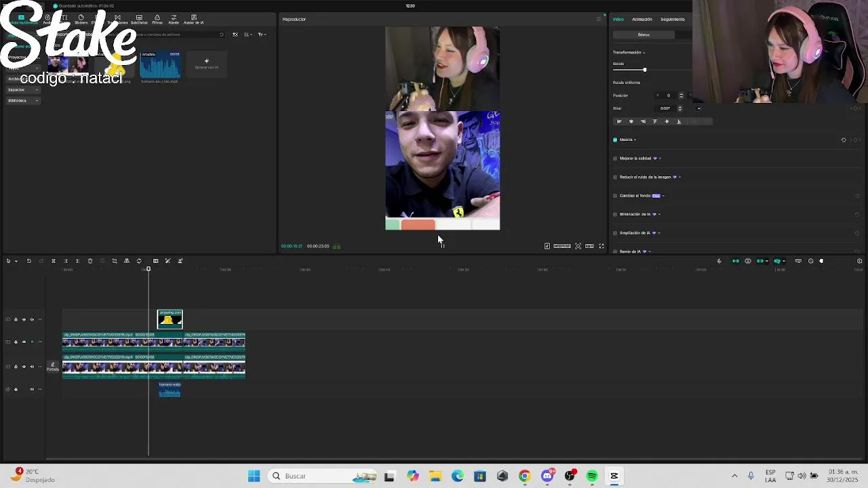Enable the Mejorar la calidad checkbox
868x488 pixels.
(615, 159)
